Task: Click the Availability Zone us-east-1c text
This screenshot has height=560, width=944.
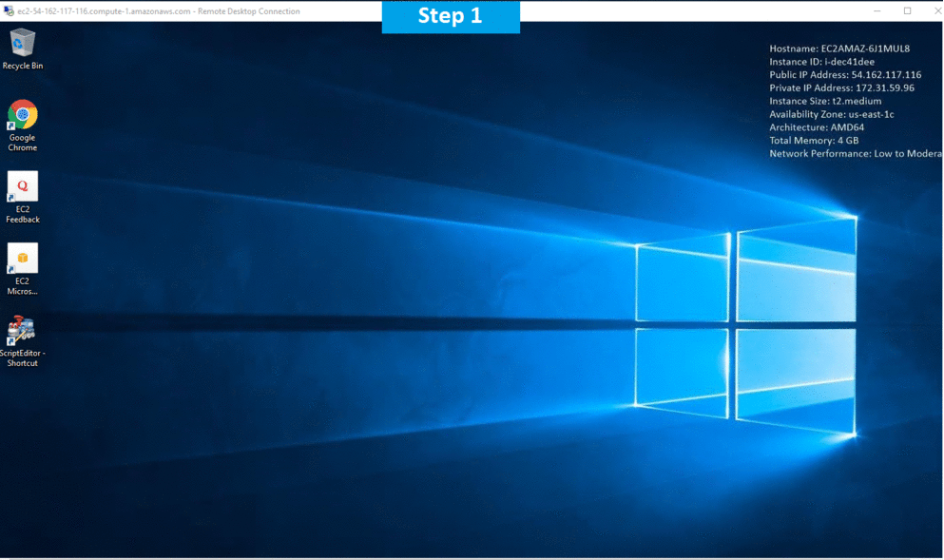Action: 831,114
